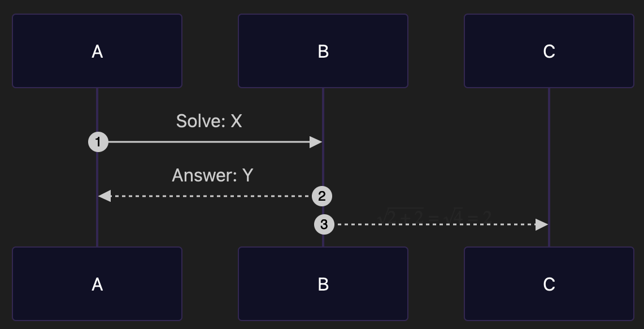The height and width of the screenshot is (329, 644).
Task: Click the "Answer: Y" message label
Action: point(212,175)
